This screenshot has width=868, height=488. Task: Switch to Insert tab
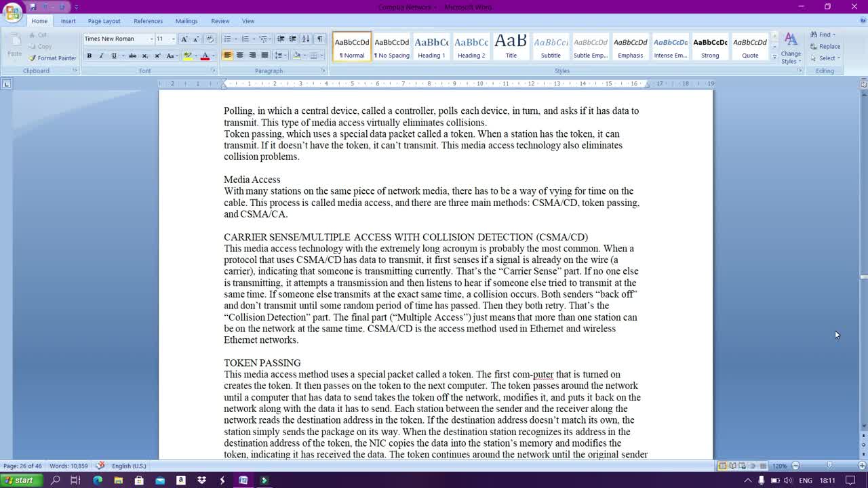(x=68, y=21)
